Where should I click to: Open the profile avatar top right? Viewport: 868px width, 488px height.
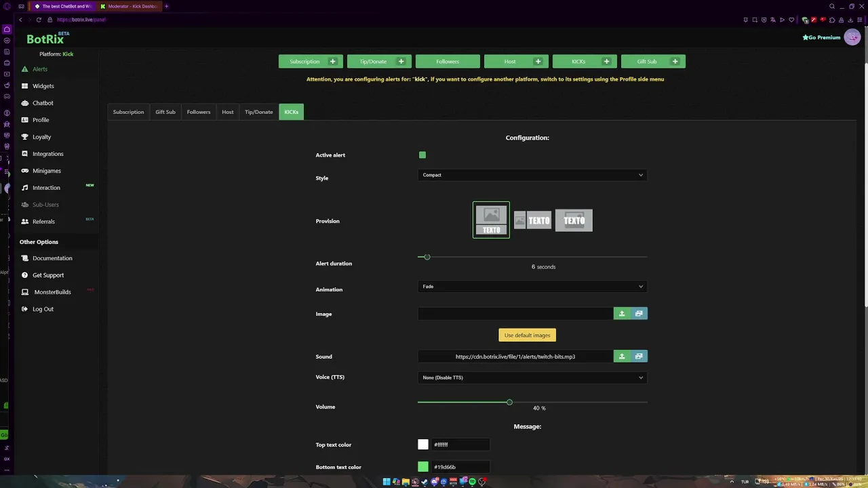(x=852, y=37)
